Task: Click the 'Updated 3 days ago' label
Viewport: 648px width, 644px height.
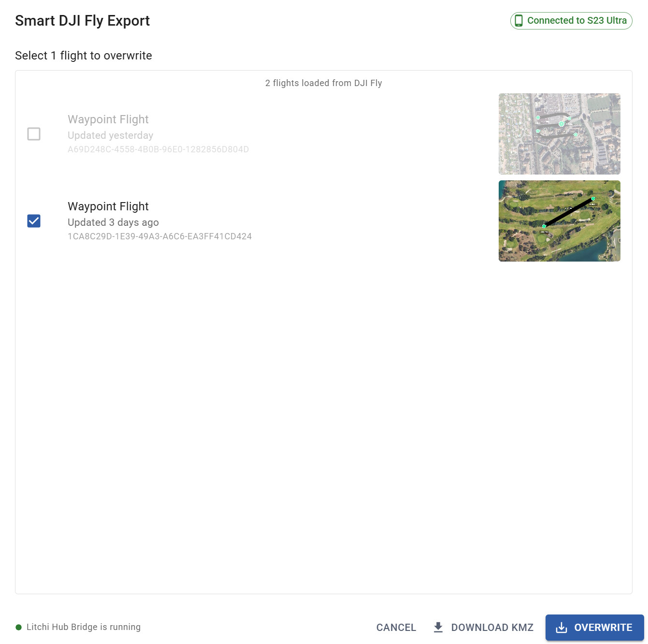Action: [113, 222]
